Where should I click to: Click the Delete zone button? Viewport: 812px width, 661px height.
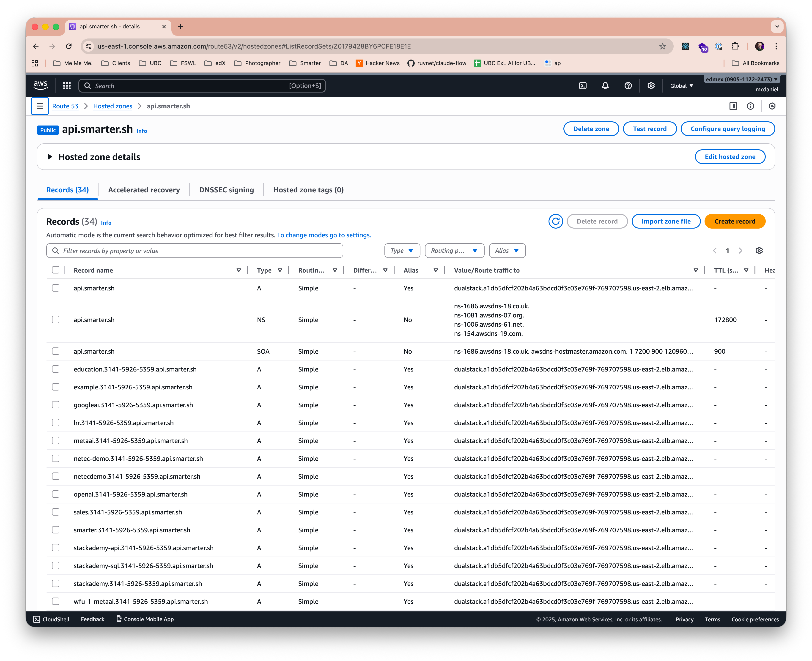[x=591, y=129]
